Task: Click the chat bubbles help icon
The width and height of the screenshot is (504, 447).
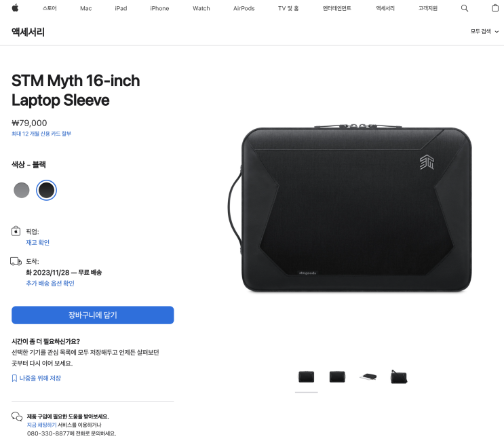Action: (x=17, y=416)
